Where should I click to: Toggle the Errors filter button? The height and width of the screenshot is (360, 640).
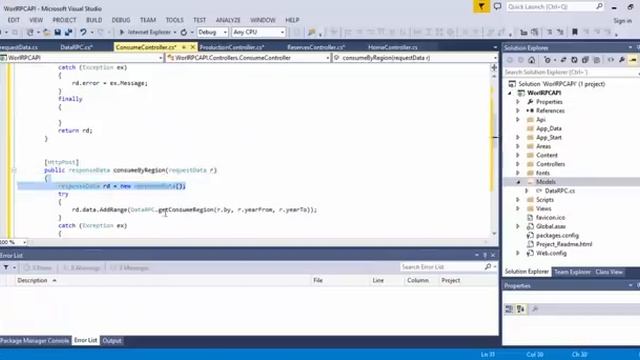point(38,268)
